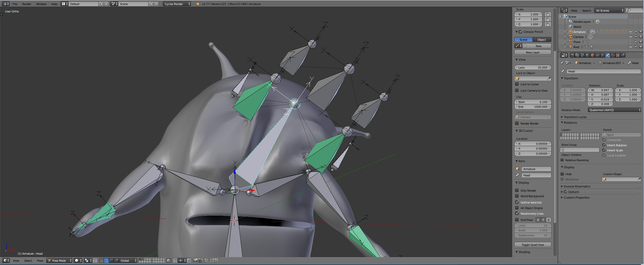Open the All Scenes outliner filter dropdown
This screenshot has height=265, width=644.
click(609, 10)
